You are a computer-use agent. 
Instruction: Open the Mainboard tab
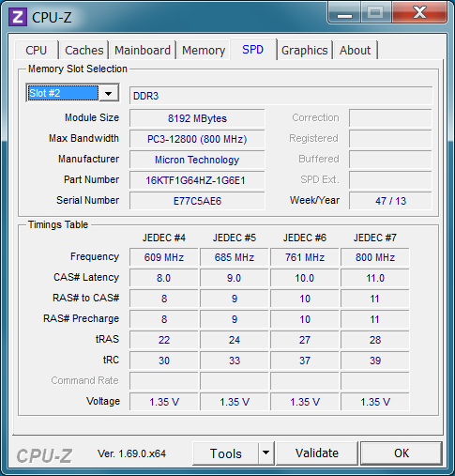click(x=143, y=50)
